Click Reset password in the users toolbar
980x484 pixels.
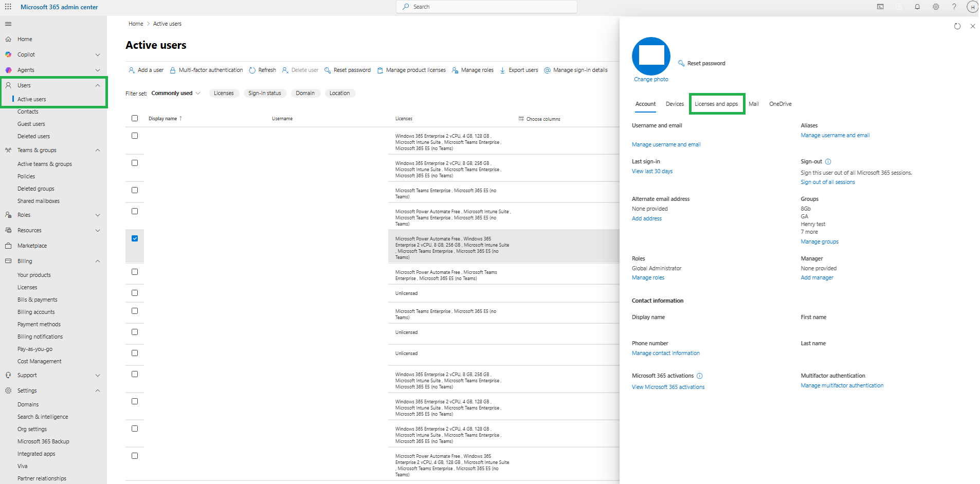(x=348, y=70)
